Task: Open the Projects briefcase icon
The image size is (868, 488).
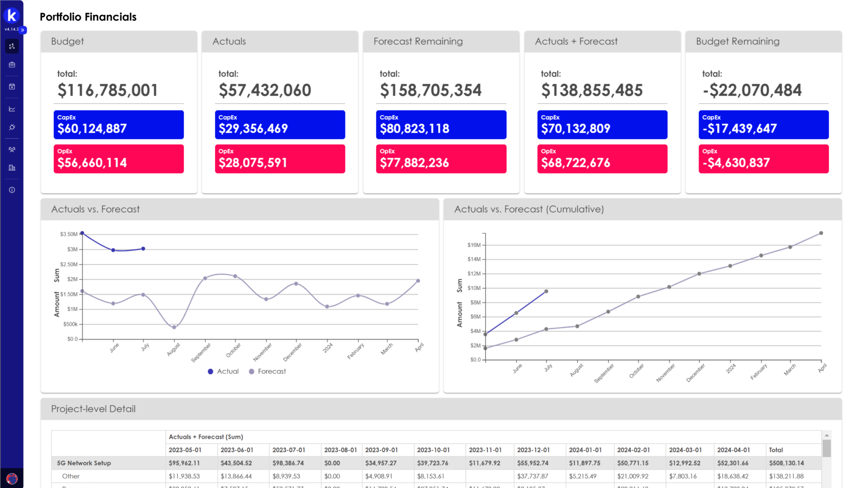Action: [12, 64]
